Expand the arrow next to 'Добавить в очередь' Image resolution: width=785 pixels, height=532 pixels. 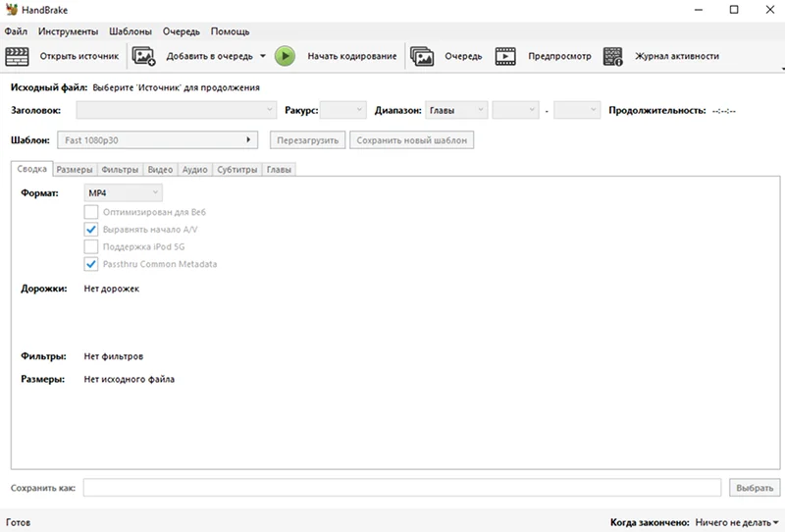[x=263, y=56]
